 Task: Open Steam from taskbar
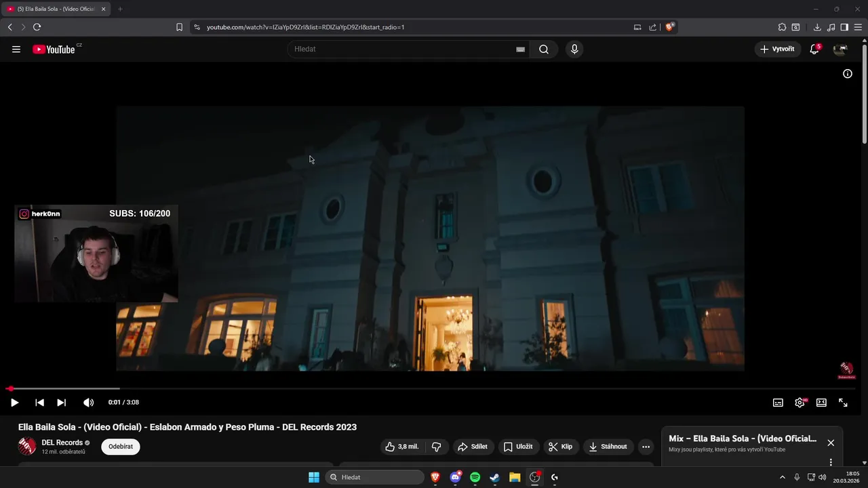click(494, 477)
